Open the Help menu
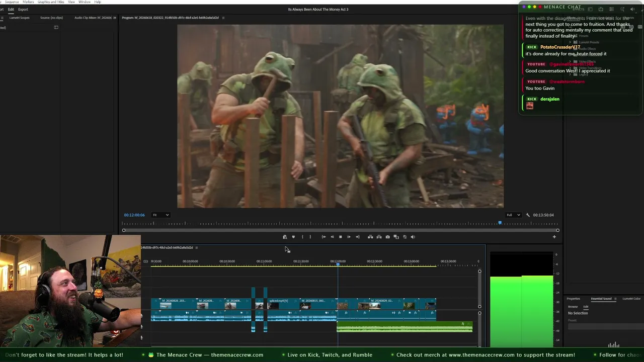Image resolution: width=644 pixels, height=362 pixels. pyautogui.click(x=98, y=2)
